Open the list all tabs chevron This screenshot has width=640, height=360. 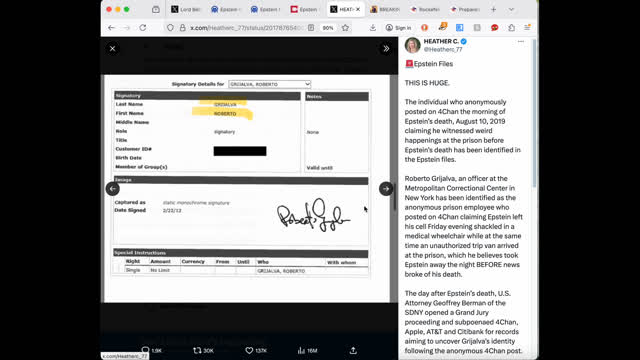(511, 9)
